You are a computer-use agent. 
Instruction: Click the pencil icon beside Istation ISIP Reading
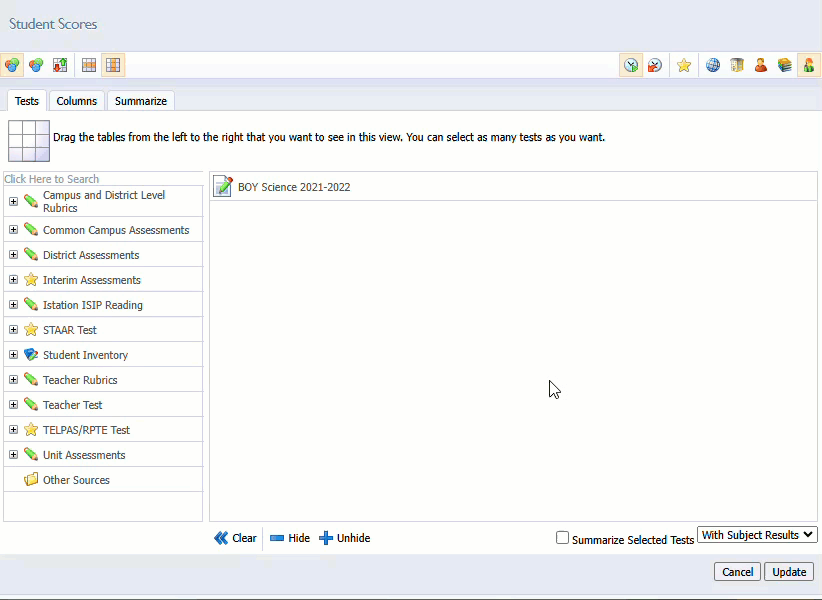(x=31, y=304)
